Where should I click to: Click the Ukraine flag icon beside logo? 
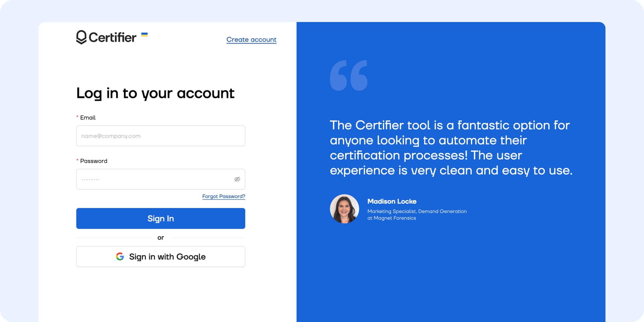pyautogui.click(x=145, y=35)
